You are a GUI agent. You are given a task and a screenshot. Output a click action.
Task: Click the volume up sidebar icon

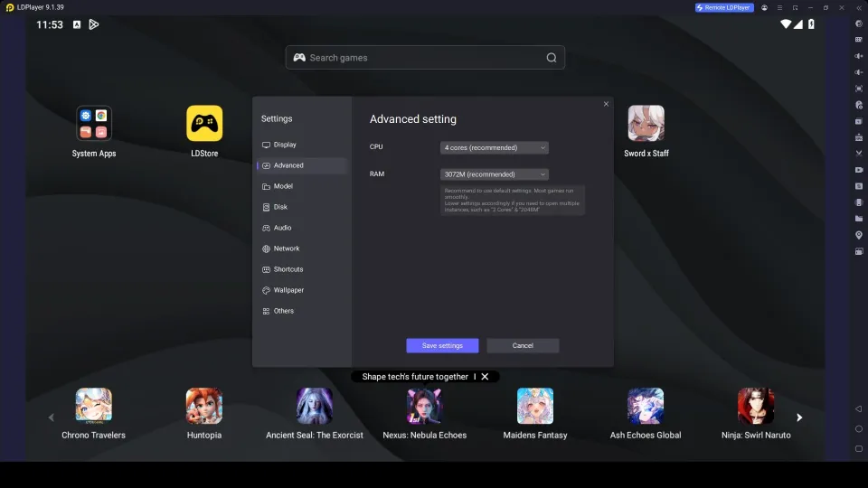(x=859, y=56)
